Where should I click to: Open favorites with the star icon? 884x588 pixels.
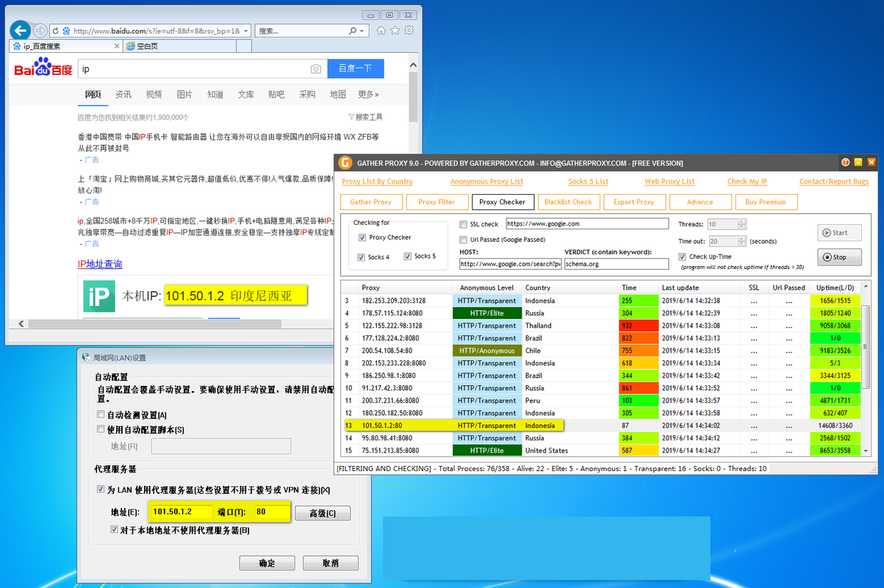point(395,30)
